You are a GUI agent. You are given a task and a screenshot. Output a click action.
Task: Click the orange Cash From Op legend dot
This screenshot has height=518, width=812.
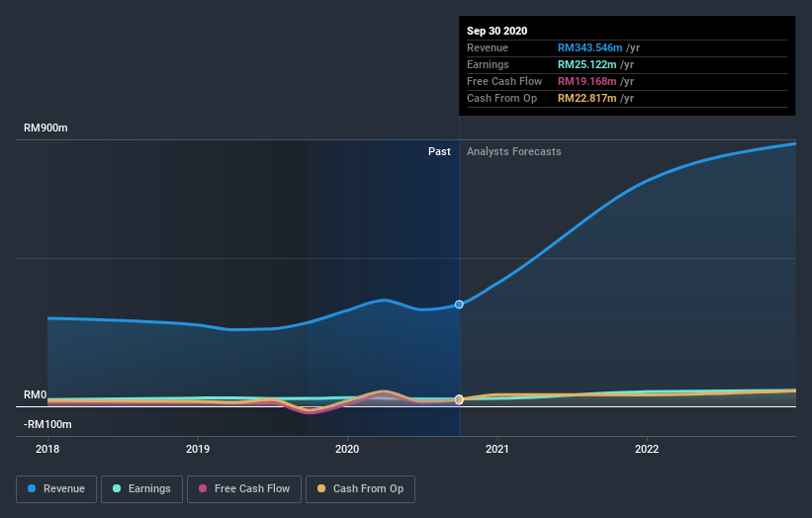pos(321,488)
